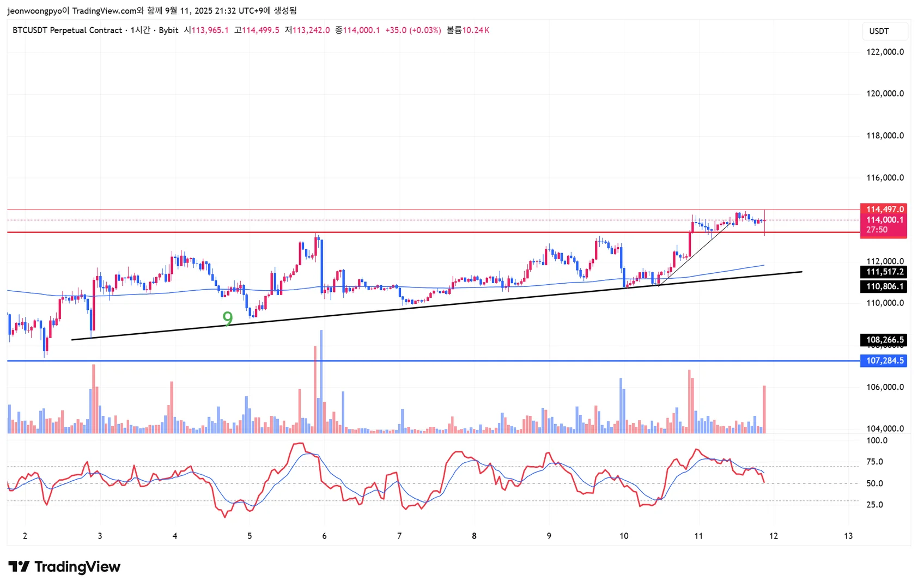This screenshot has width=918, height=588.
Task: Click the BTCUSDT Perpetual Contract symbol title
Action: 67,30
